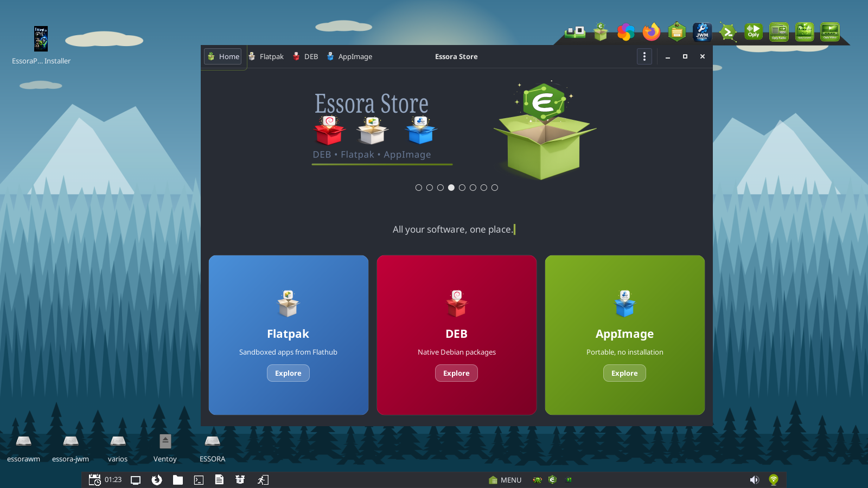Open the Home tab in Essora Store
The height and width of the screenshot is (488, 868).
click(223, 56)
